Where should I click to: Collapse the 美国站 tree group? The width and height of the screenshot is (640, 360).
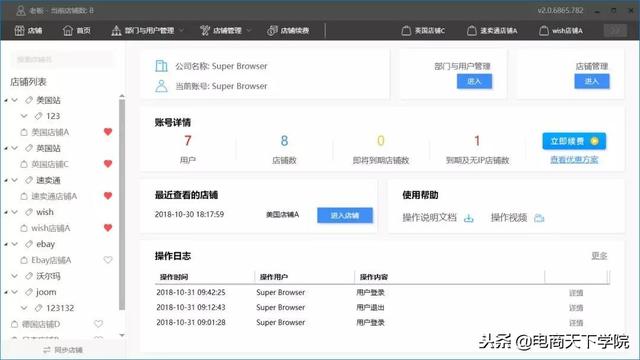click(15, 100)
